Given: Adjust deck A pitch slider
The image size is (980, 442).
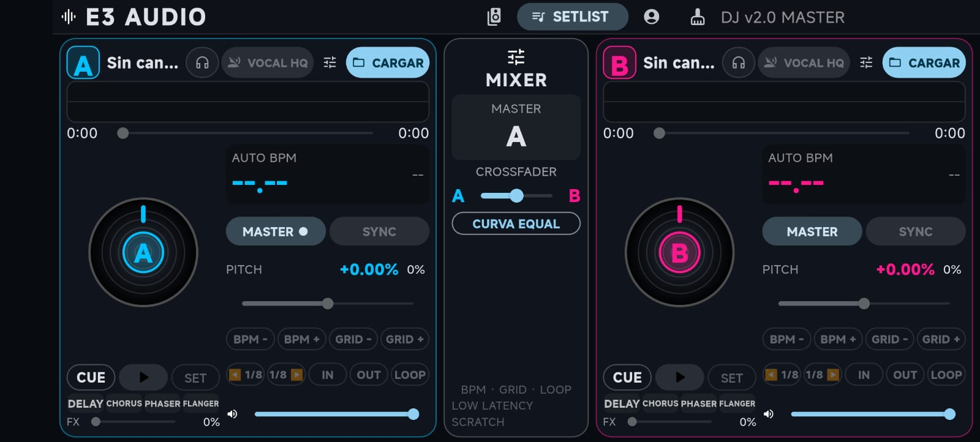Looking at the screenshot, I should coord(328,303).
